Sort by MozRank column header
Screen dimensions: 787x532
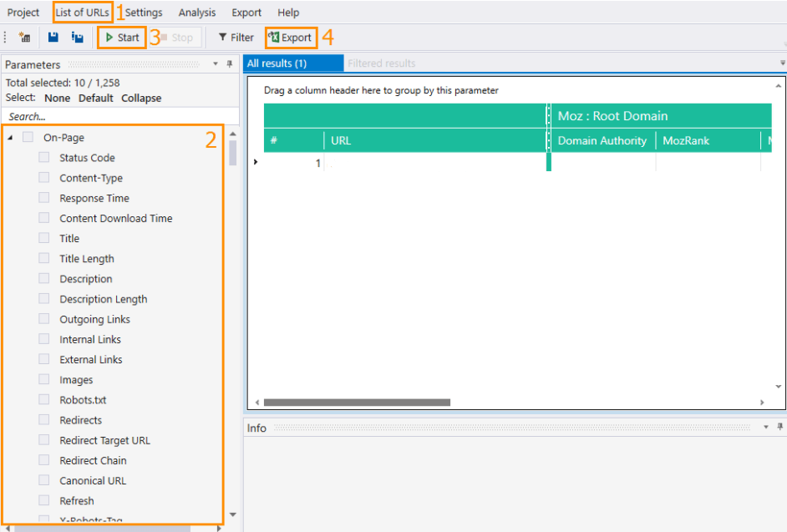(x=708, y=140)
